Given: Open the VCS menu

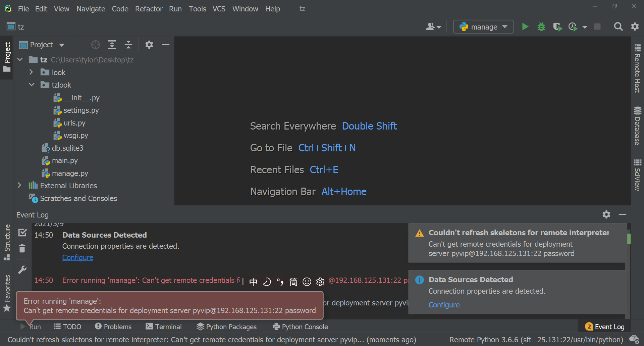Looking at the screenshot, I should (219, 9).
